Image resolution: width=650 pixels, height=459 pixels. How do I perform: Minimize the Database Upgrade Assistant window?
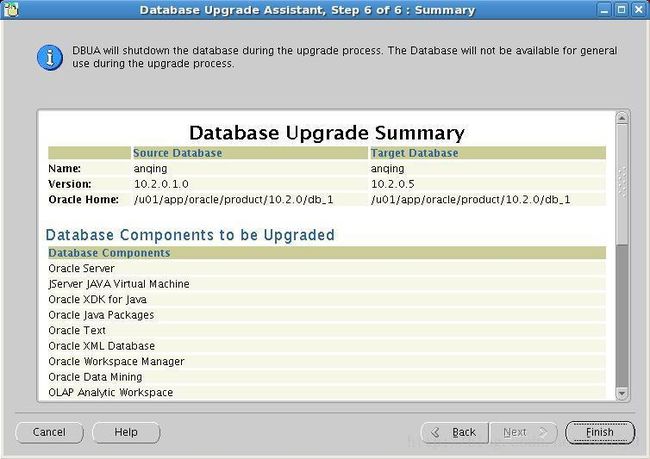(x=604, y=10)
